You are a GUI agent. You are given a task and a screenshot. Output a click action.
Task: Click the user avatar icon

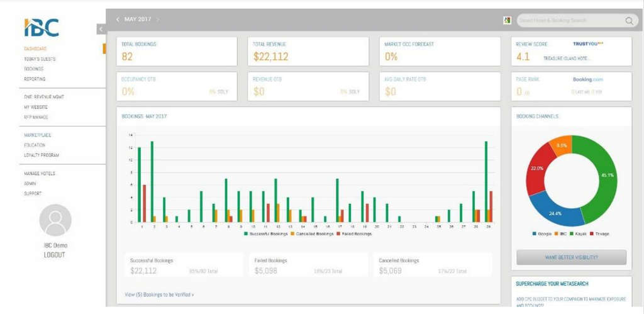[x=55, y=220]
